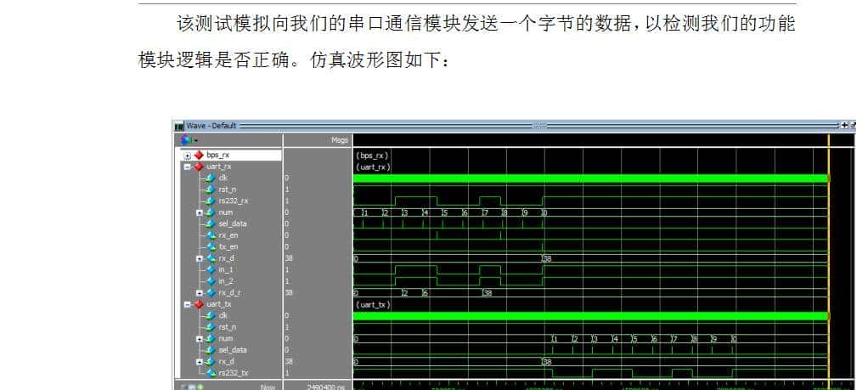Select the clk signal icon under uart_tx

click(x=211, y=316)
